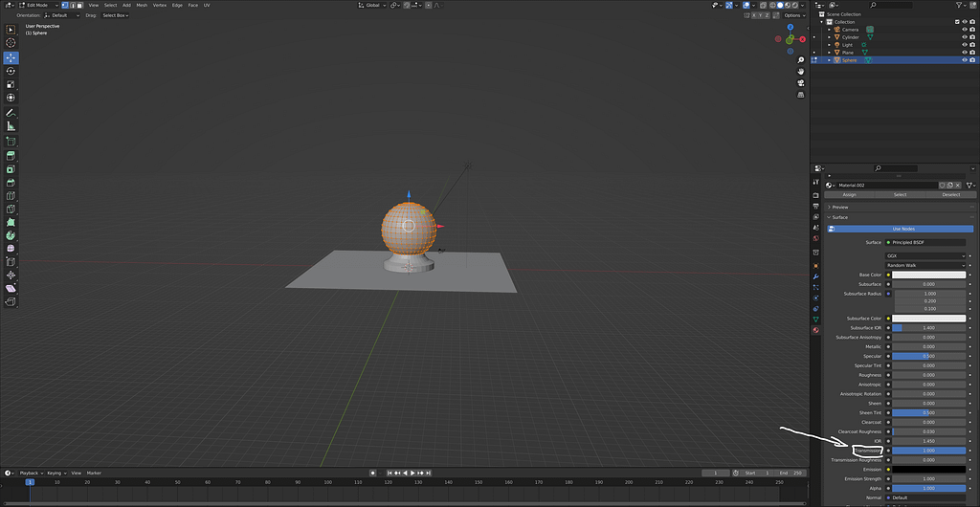Image resolution: width=980 pixels, height=507 pixels.
Task: Click the zoom magnifier viewport icon
Action: (x=801, y=58)
